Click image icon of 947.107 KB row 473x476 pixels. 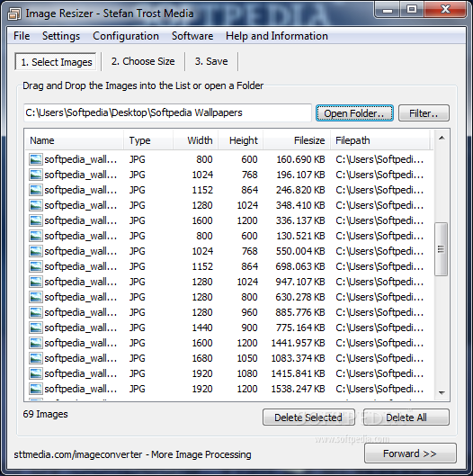pos(35,282)
